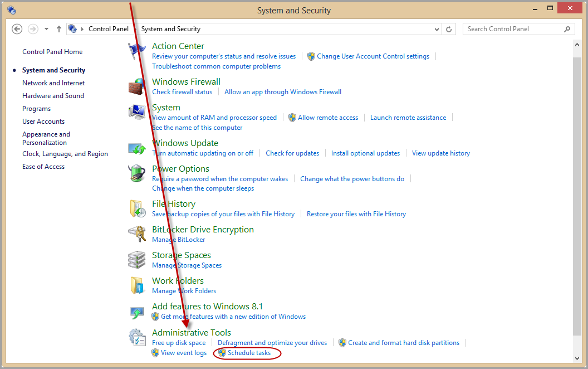Open the Windows Firewall brick wall icon
The width and height of the screenshot is (588, 369).
[136, 87]
